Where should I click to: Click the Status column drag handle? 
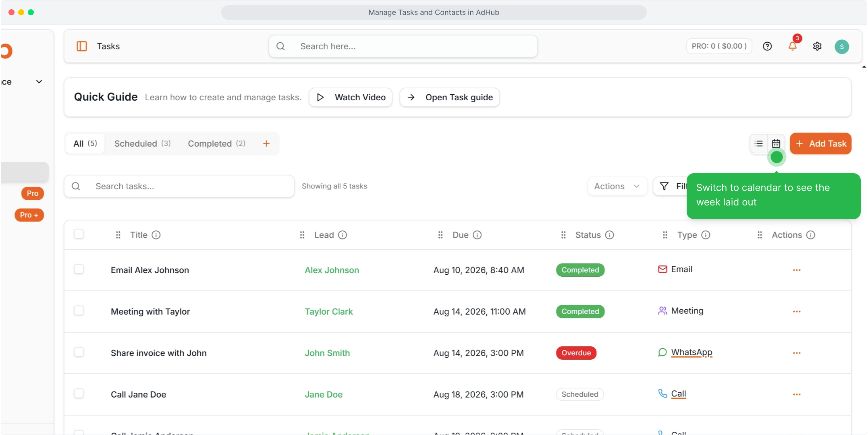(x=563, y=235)
